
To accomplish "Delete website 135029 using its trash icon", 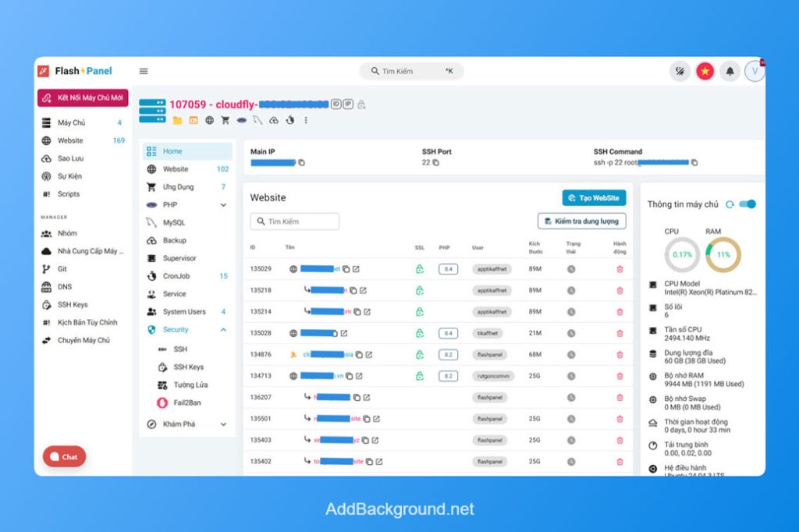I will tap(620, 268).
